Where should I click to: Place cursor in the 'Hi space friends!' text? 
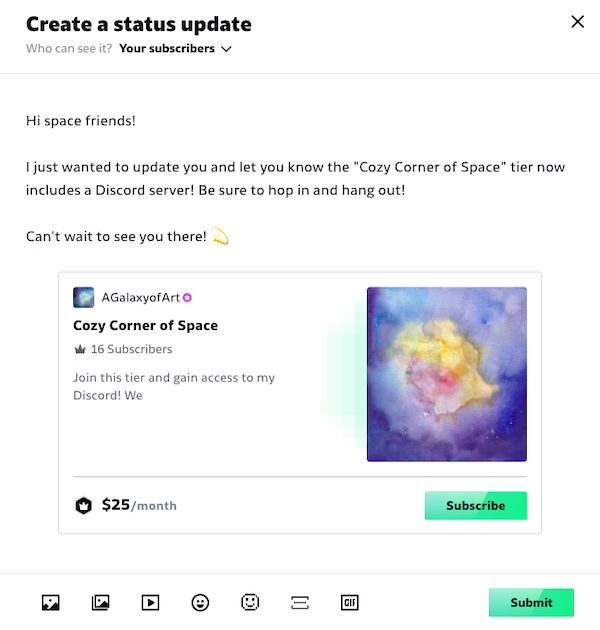(x=81, y=121)
